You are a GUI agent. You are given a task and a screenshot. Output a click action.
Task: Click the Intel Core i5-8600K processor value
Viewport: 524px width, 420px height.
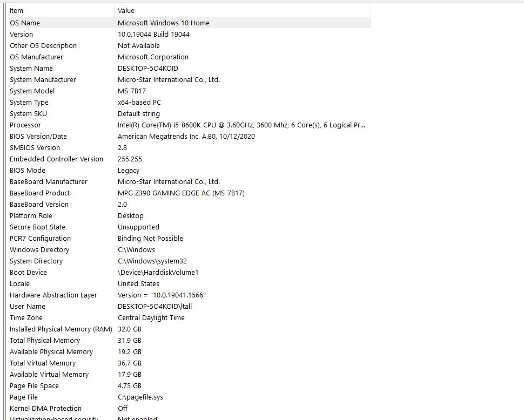click(241, 125)
